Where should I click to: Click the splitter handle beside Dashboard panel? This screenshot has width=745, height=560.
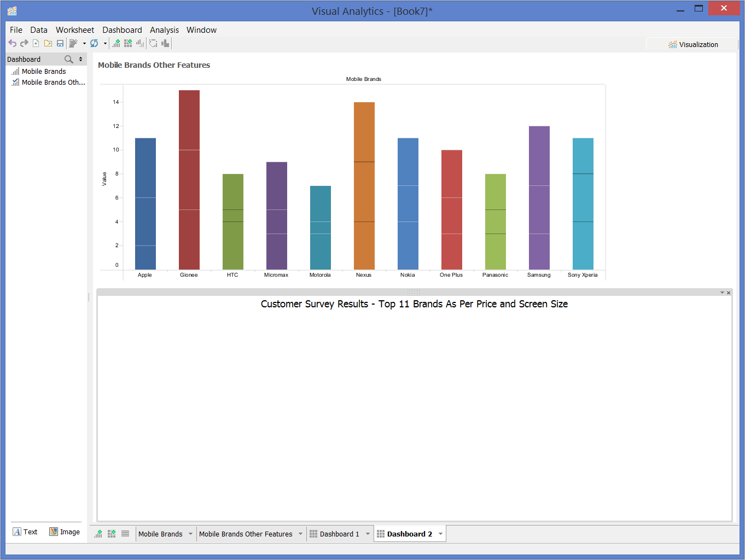click(89, 297)
